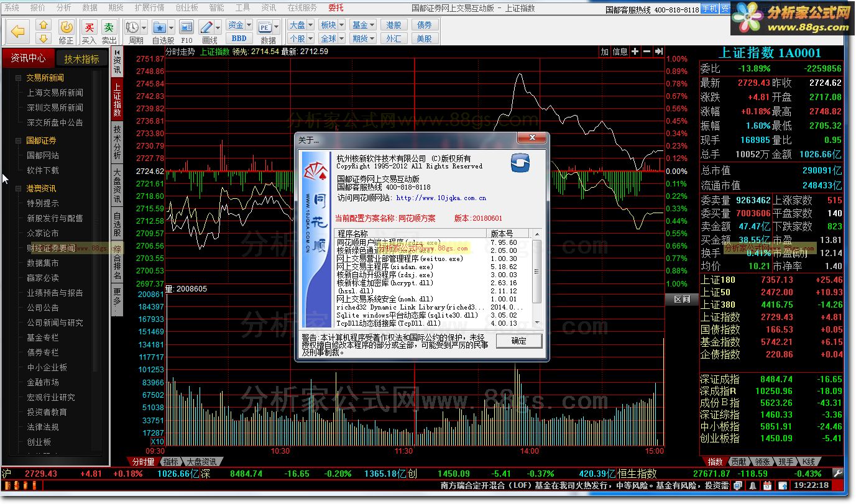Click the chart jump-to-end arrow icon

pos(659,52)
